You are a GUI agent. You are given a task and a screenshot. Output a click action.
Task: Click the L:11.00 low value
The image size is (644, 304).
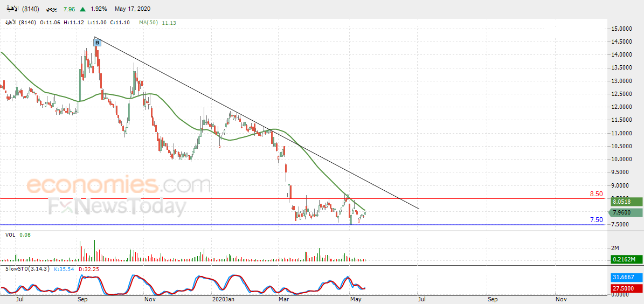tap(96, 23)
